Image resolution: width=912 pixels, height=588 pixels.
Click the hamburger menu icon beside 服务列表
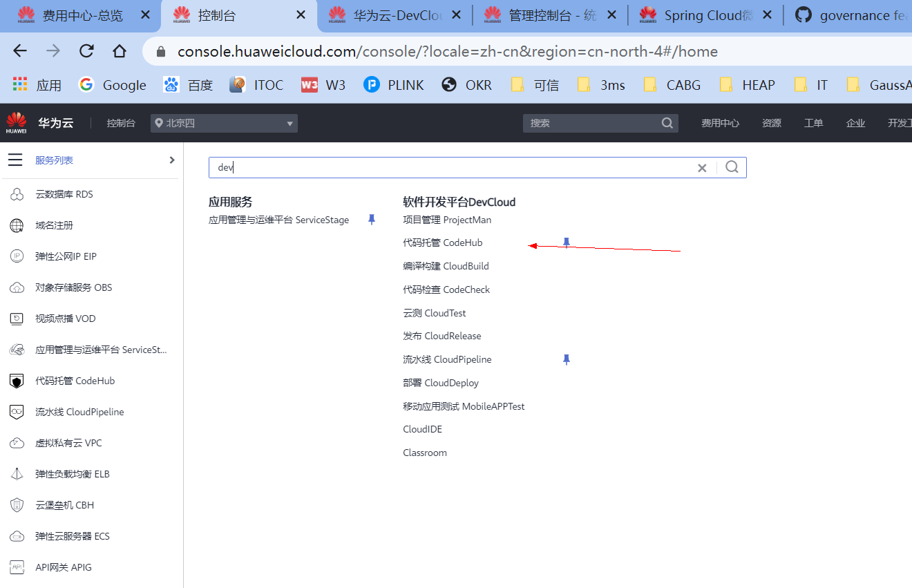[x=15, y=160]
